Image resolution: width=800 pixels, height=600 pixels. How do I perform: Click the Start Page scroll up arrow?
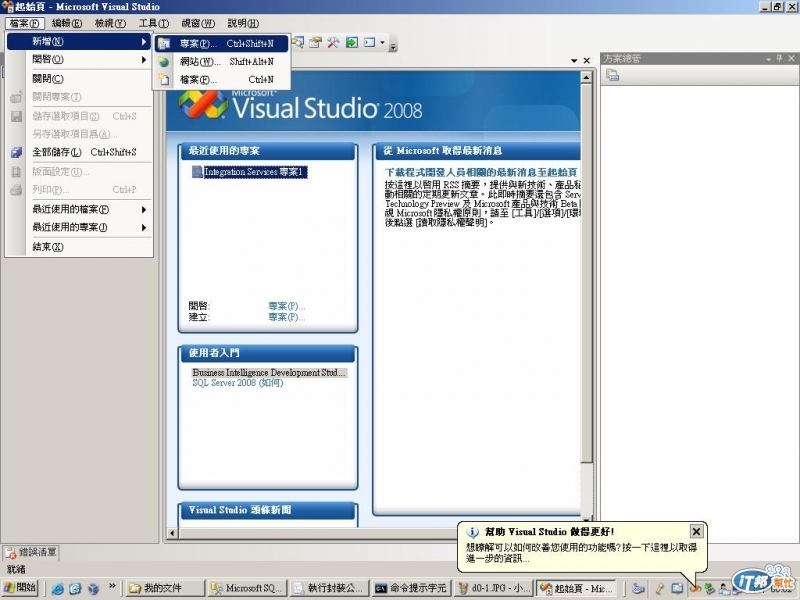(586, 78)
